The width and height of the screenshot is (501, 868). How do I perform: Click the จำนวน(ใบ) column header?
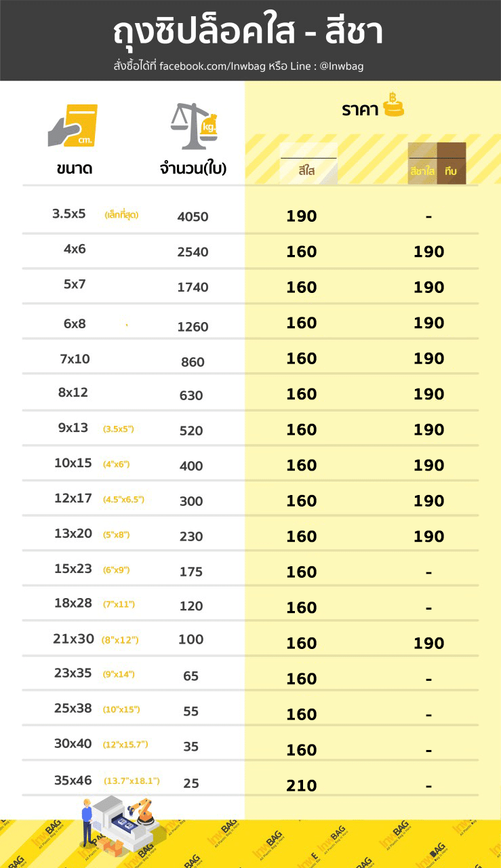(x=193, y=170)
